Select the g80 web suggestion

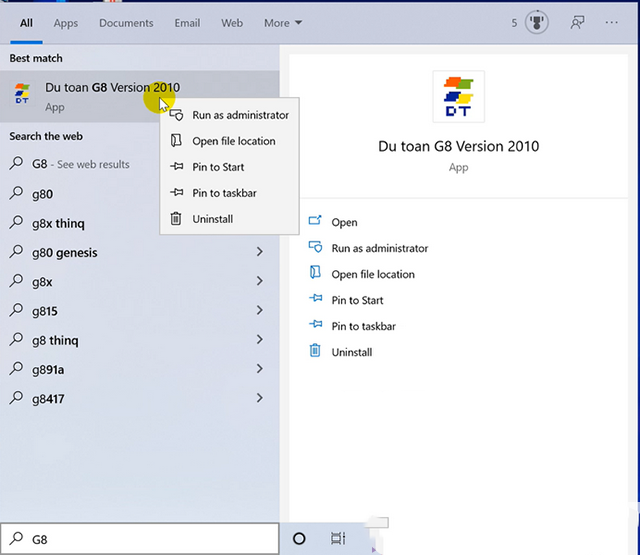coord(42,194)
